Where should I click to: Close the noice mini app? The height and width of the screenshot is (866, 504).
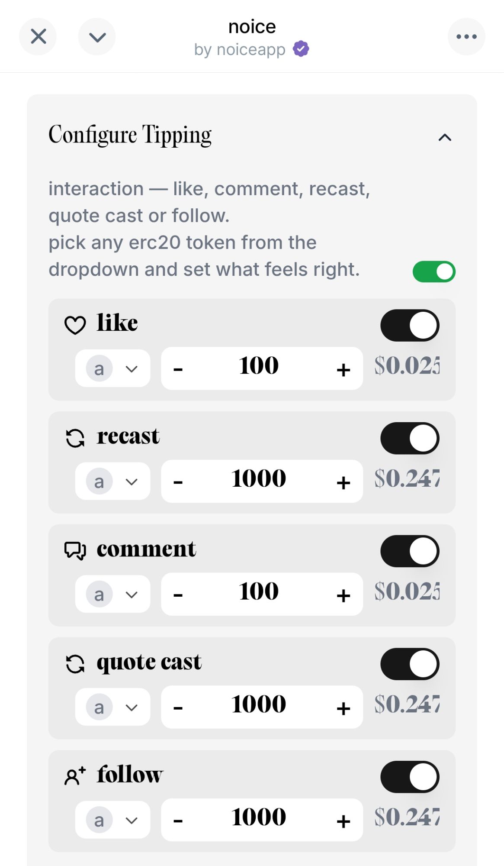(38, 37)
